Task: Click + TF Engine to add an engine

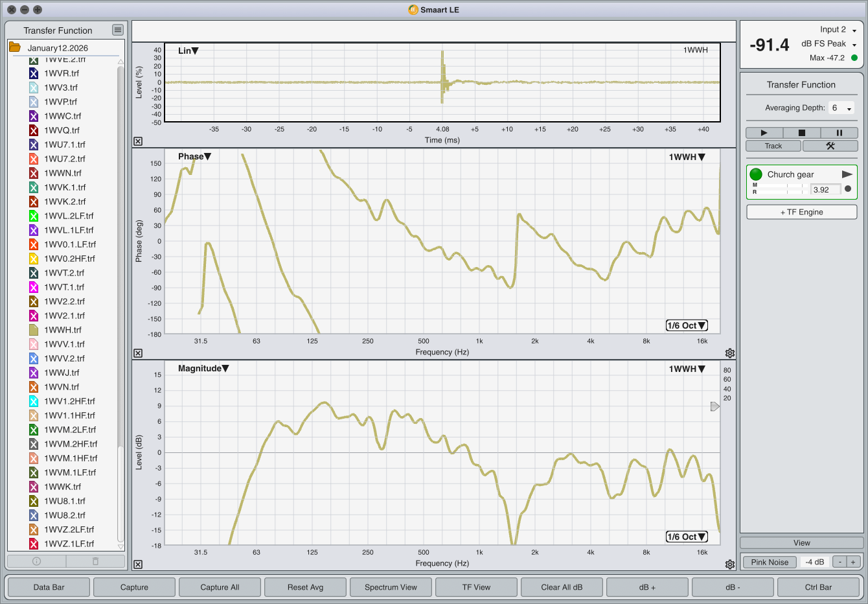Action: point(801,212)
